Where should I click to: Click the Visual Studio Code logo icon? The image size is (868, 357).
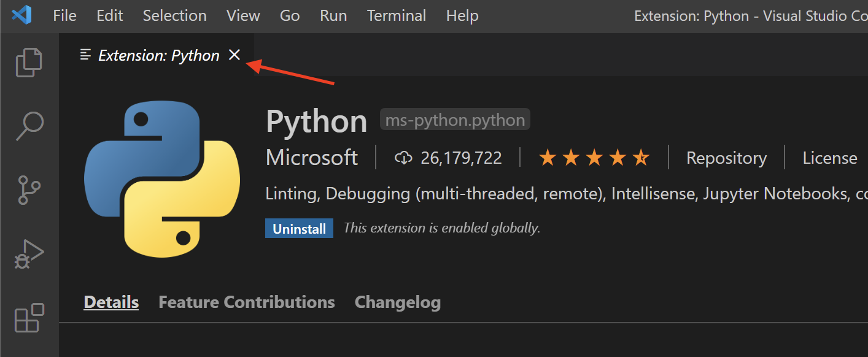coord(20,15)
